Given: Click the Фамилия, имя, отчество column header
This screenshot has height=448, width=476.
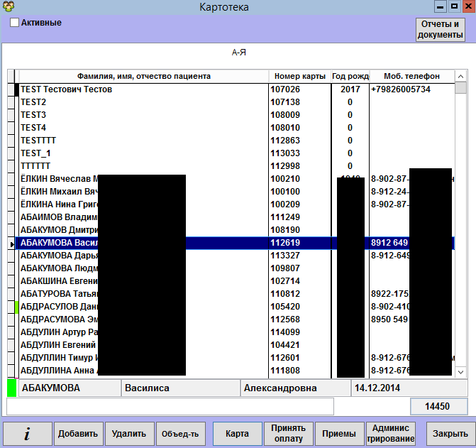Looking at the screenshot, I should [x=143, y=76].
